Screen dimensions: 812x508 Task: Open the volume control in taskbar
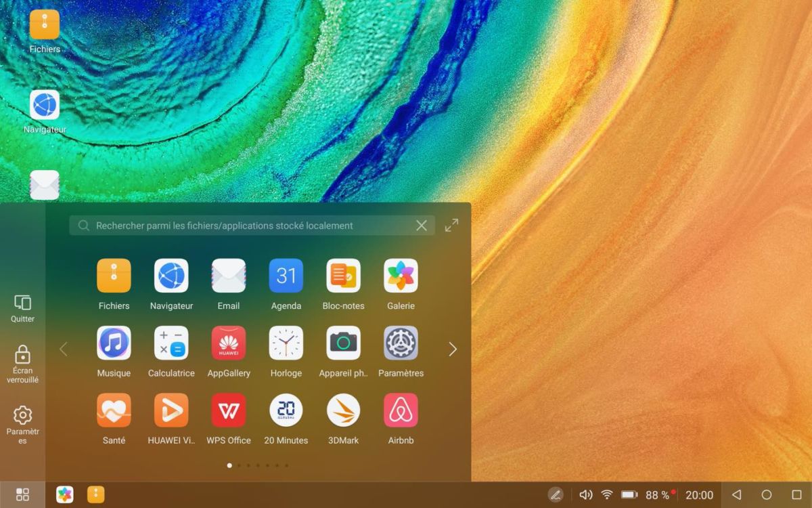coord(586,495)
